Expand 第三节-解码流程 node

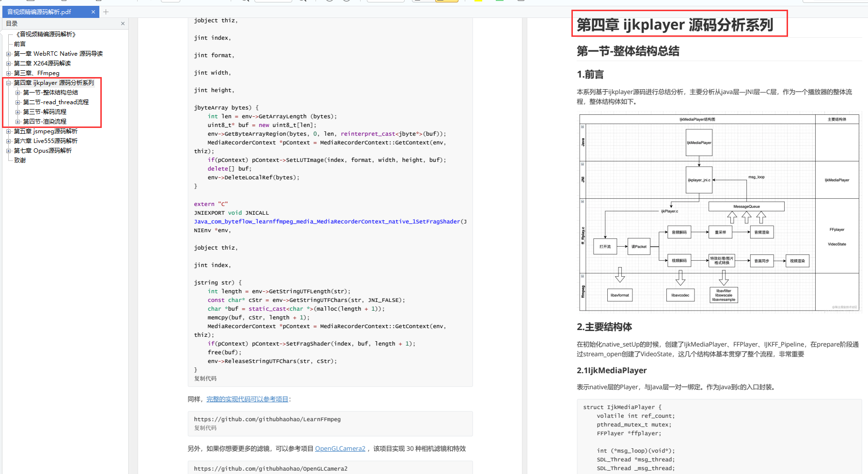(17, 112)
